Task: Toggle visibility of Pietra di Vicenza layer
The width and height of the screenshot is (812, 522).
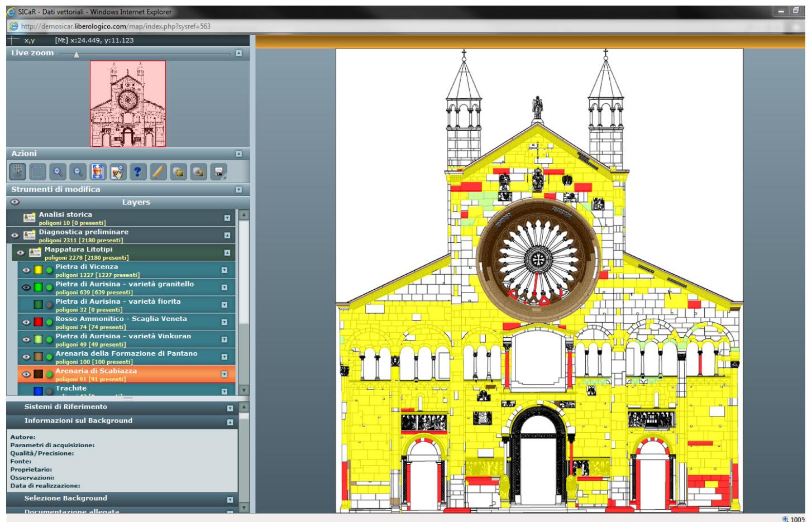Action: pos(26,270)
